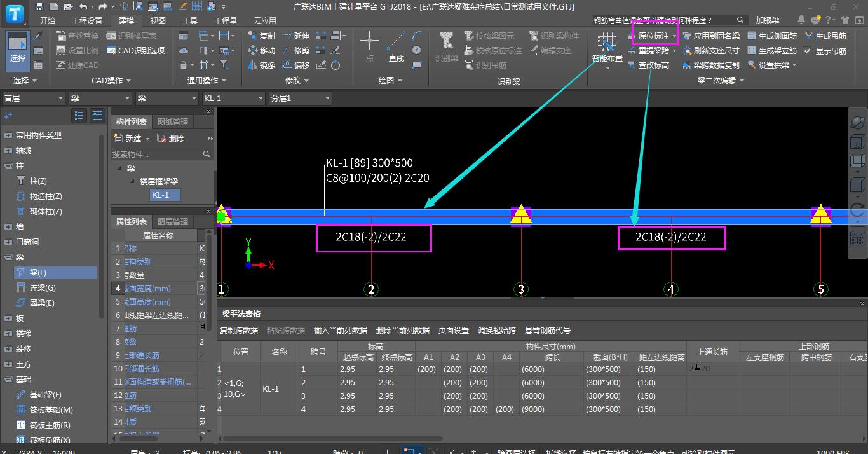Open the 设置拱梁 dropdown
This screenshot has height=454, width=868.
tap(794, 65)
